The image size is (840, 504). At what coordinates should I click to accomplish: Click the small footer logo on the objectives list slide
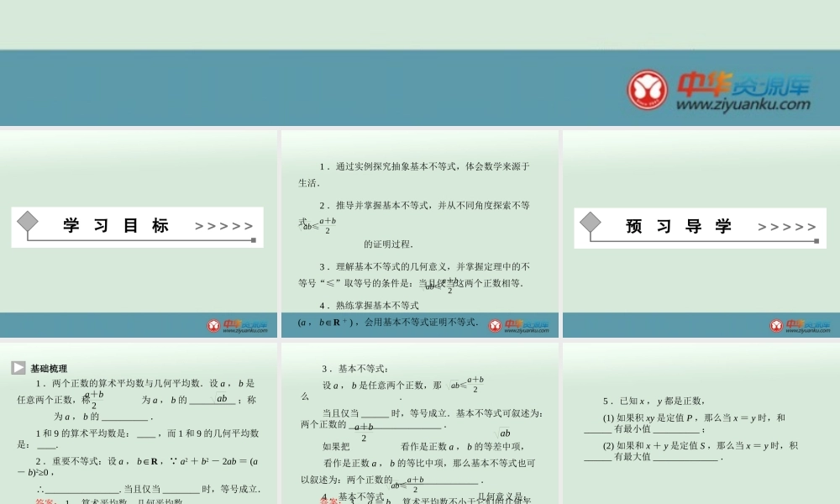(518, 326)
